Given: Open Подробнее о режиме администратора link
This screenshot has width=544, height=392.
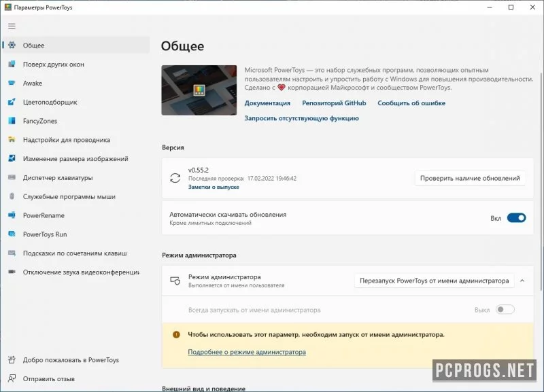Looking at the screenshot, I should 247,352.
